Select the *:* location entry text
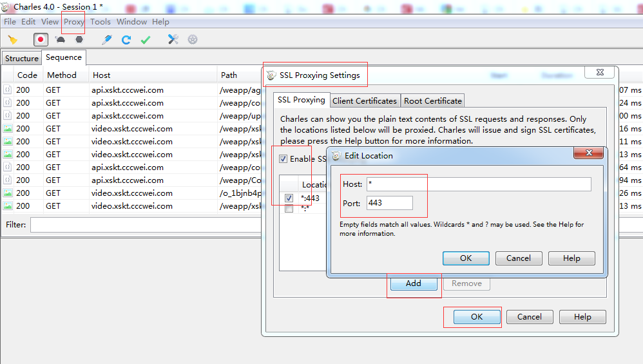 click(x=305, y=209)
